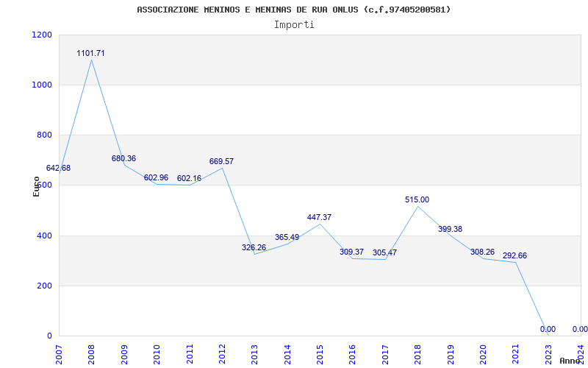The width and height of the screenshot is (588, 368).
Task: Select the 305.47 data label
Action: click(384, 252)
